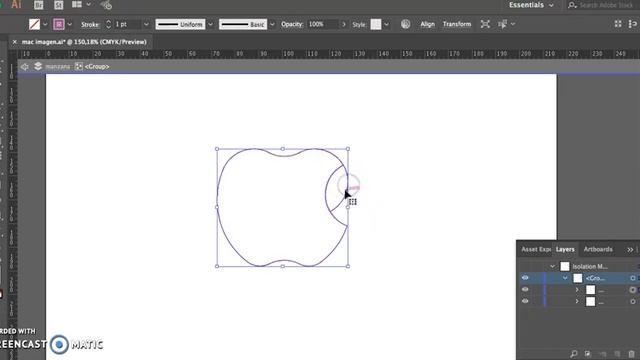The height and width of the screenshot is (360, 640).
Task: Click the layer icon in isolation bar
Action: click(x=38, y=66)
